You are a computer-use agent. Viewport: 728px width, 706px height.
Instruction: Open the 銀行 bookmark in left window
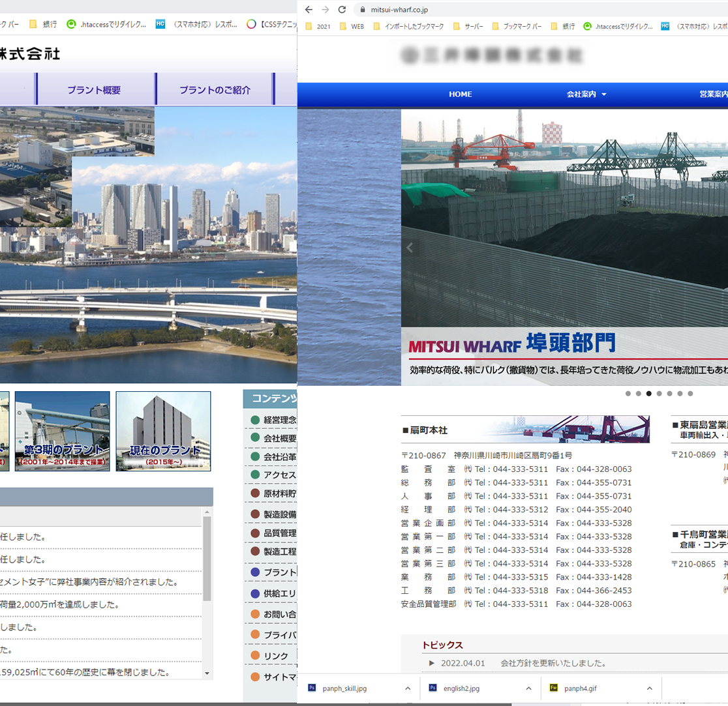coord(43,24)
